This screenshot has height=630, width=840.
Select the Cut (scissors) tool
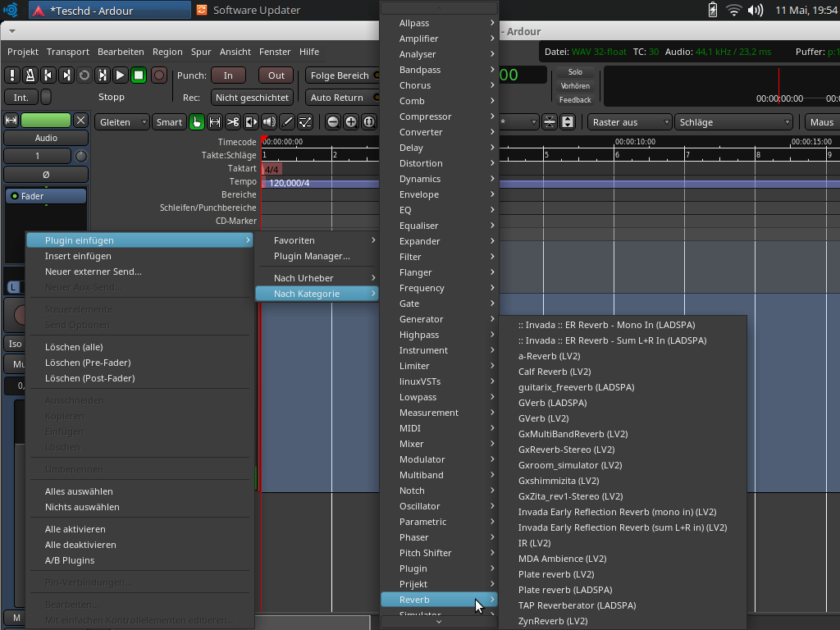click(233, 122)
